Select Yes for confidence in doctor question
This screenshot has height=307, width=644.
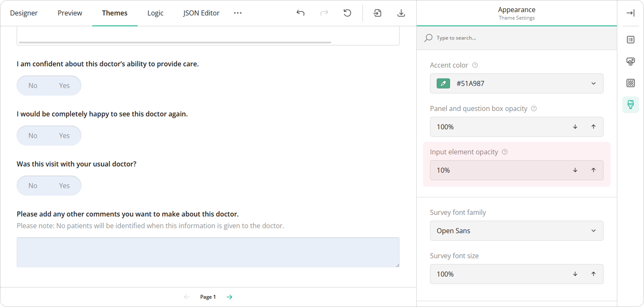click(x=64, y=85)
